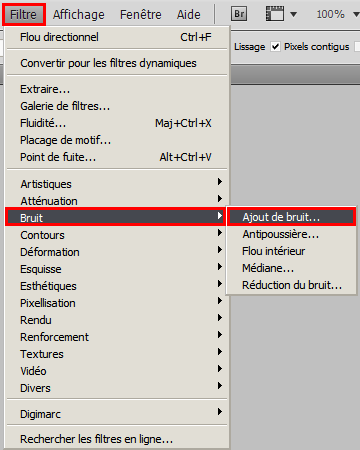Toggle the Pixels contigus checkbox

(x=275, y=47)
